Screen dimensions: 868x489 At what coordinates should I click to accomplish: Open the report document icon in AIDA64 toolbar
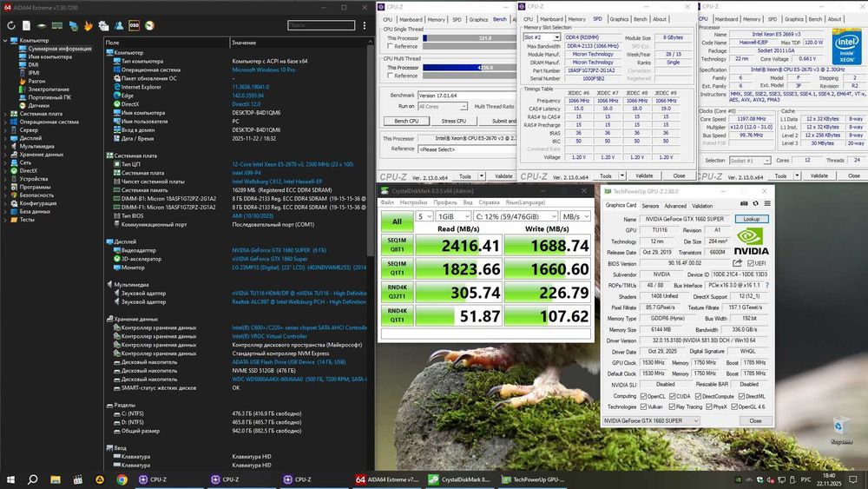[26, 25]
